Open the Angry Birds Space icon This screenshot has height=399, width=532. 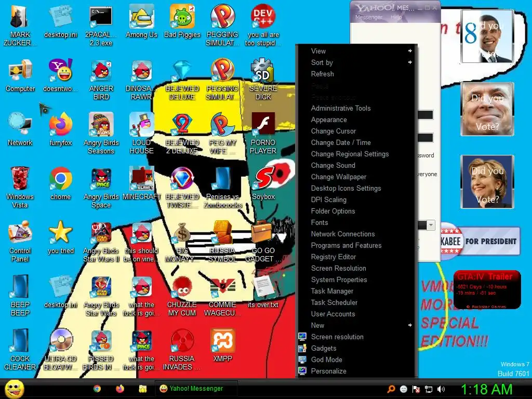pos(101,187)
